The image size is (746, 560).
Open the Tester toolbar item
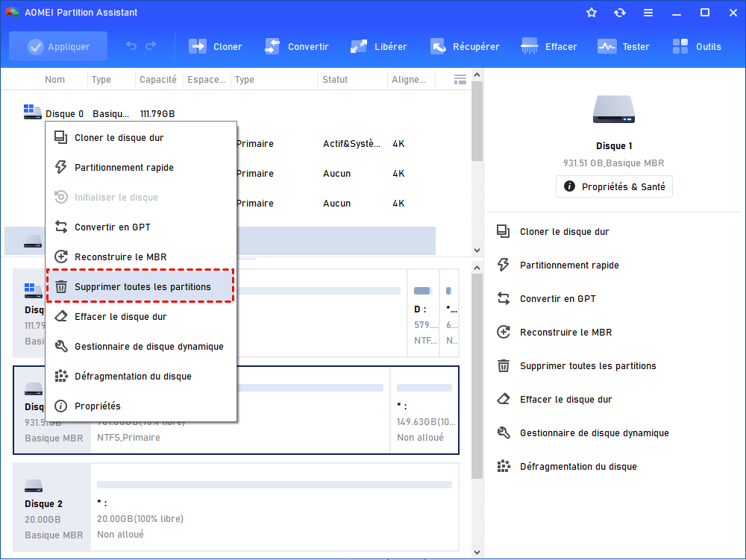click(x=623, y=46)
